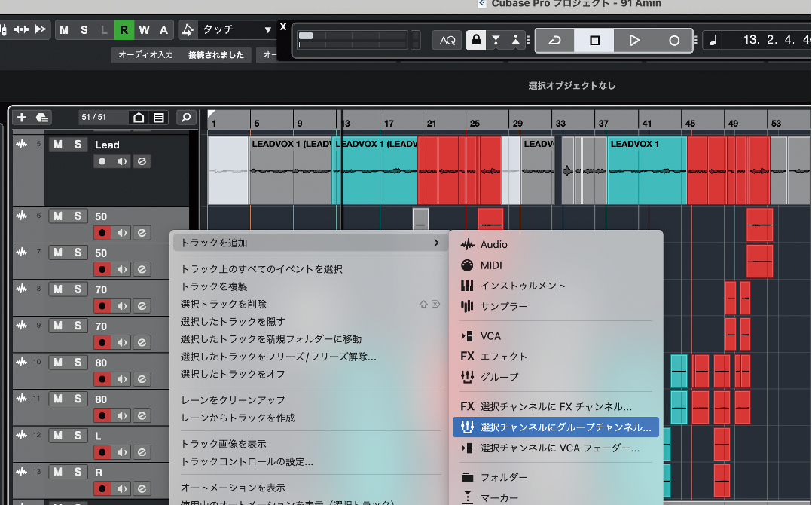
Task: Open the track list view icon
Action: [x=159, y=118]
